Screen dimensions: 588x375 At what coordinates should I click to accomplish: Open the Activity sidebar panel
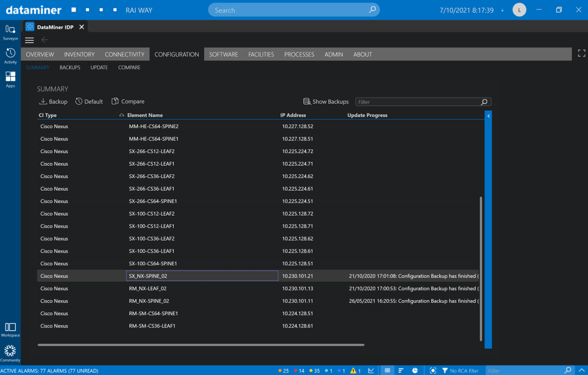coord(10,56)
